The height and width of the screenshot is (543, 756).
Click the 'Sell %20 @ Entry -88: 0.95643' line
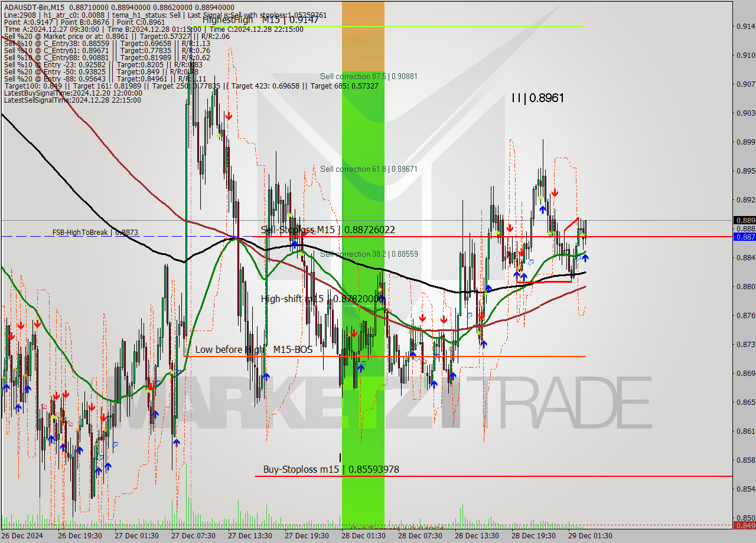105,78
